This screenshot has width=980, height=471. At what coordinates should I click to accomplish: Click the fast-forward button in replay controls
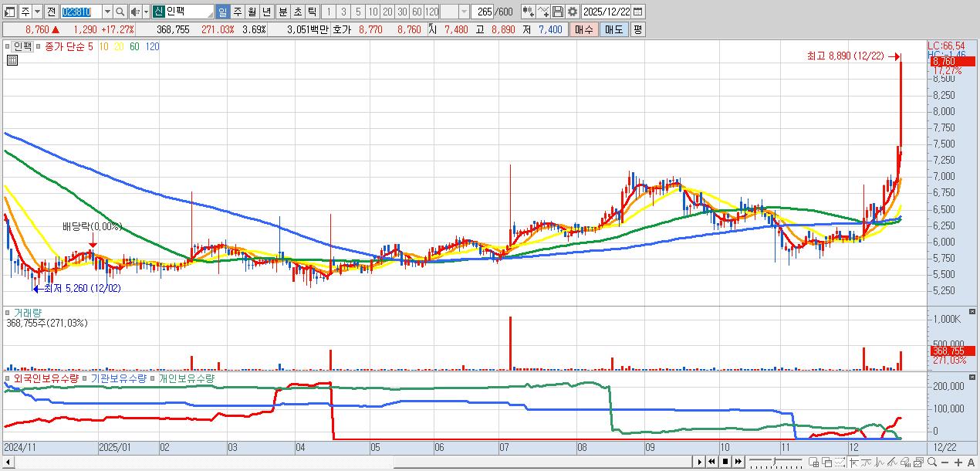point(738,462)
